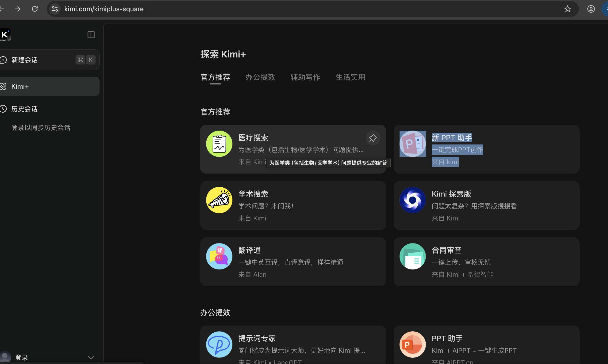608x364 pixels.
Task: Open the 医疗搜索 clipboard icon
Action: click(x=219, y=144)
